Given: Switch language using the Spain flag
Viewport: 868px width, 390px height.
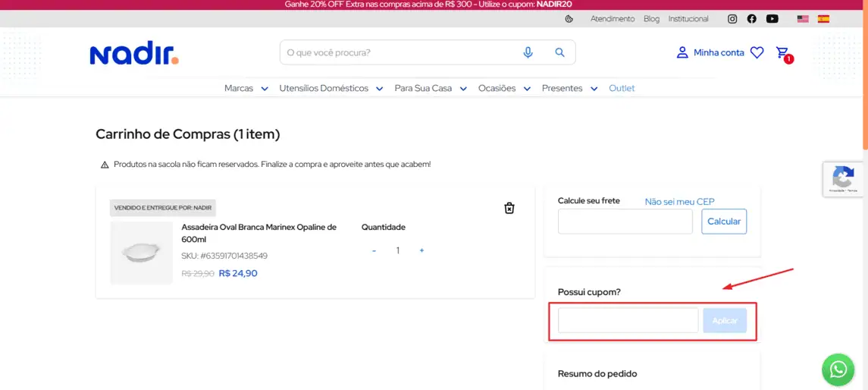Looking at the screenshot, I should coord(823,19).
